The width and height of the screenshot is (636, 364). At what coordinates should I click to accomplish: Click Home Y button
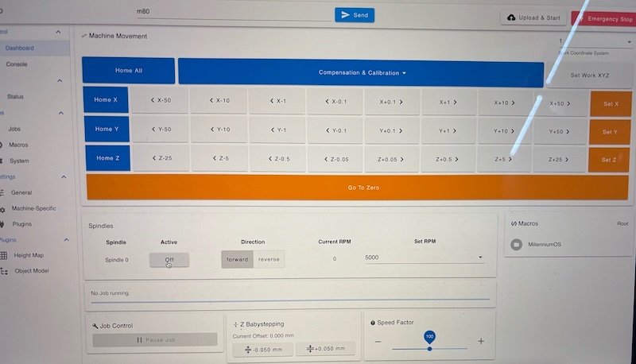107,129
